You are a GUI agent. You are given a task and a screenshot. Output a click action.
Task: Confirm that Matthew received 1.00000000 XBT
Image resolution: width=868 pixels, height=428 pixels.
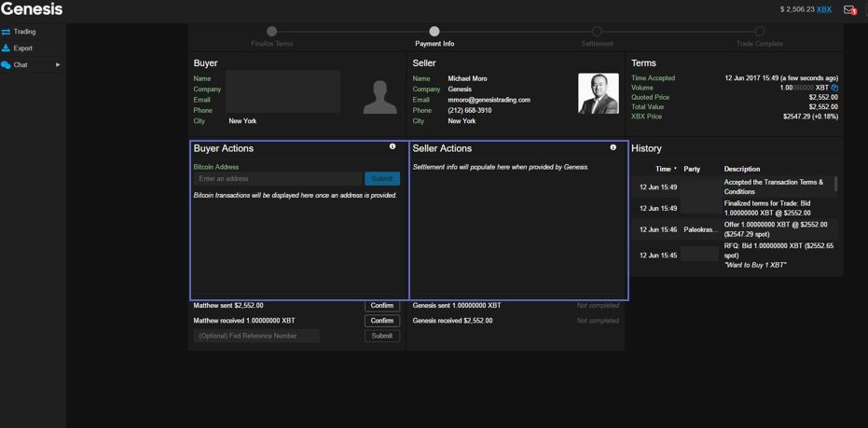[x=382, y=321]
